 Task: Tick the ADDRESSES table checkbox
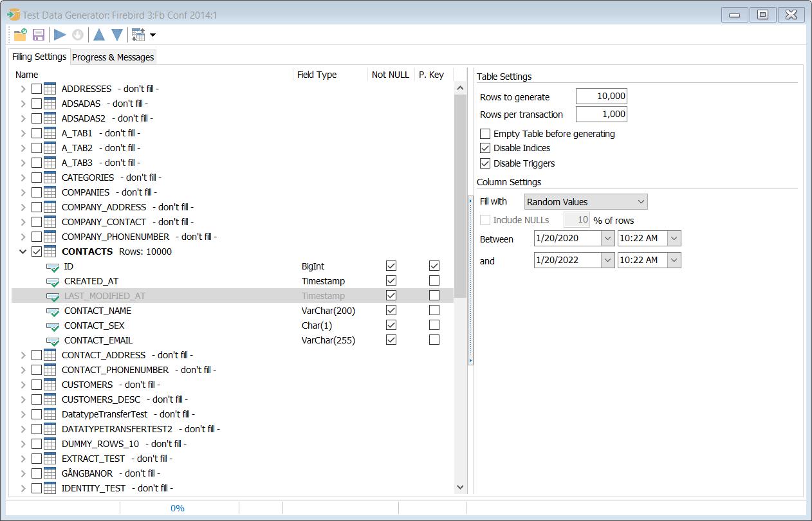(x=37, y=89)
